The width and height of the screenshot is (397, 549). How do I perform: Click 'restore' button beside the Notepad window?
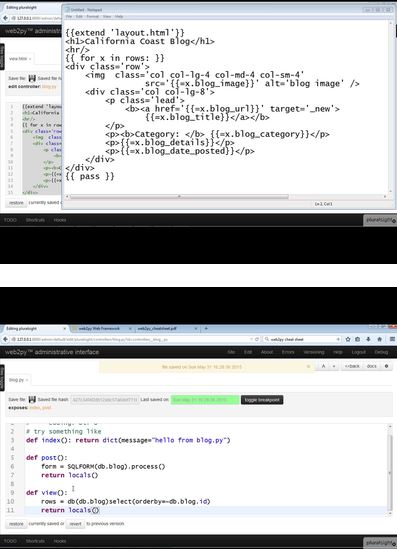(x=16, y=203)
